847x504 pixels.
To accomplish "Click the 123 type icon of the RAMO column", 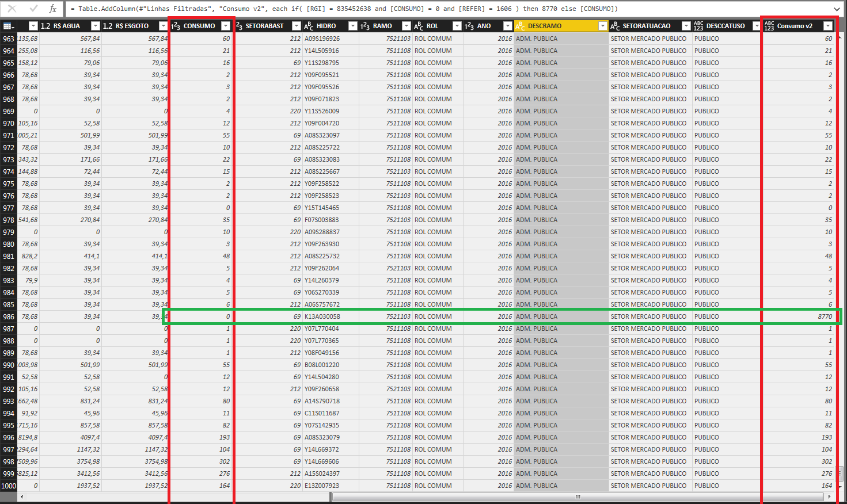I will [365, 26].
